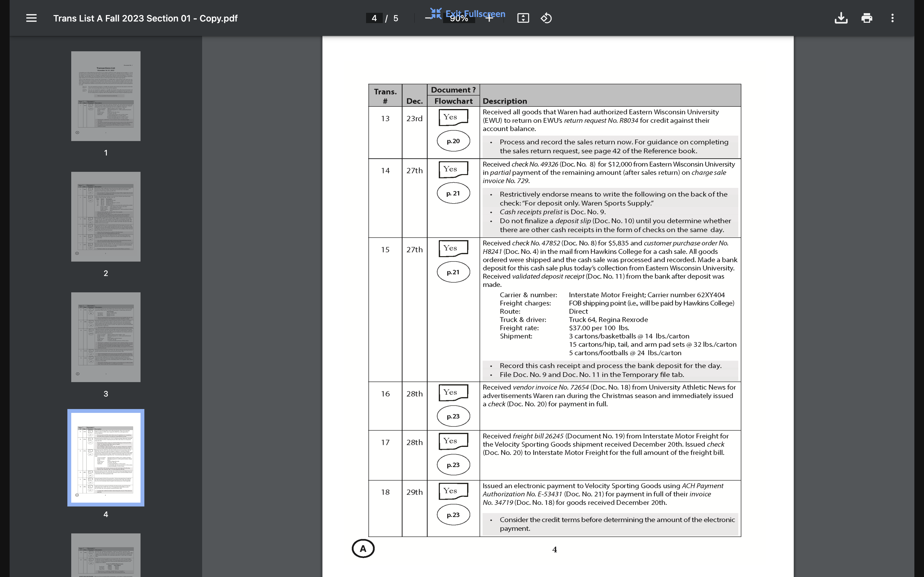
Task: Click the zoom in plus icon
Action: tap(489, 18)
